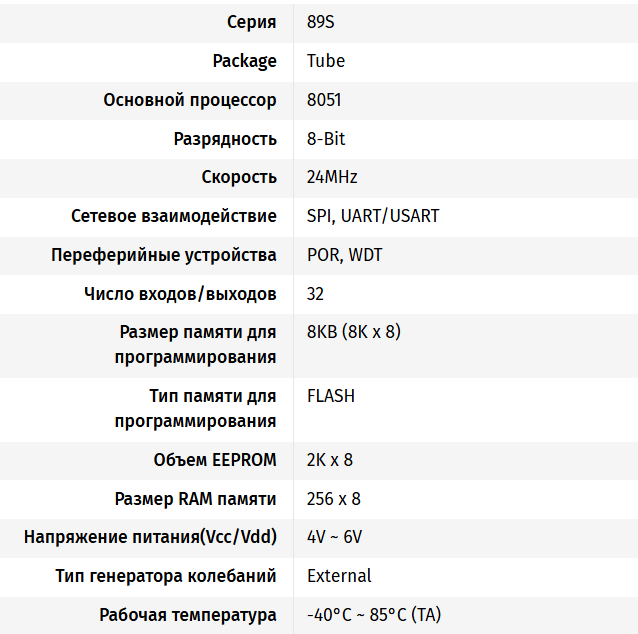The image size is (638, 634).
Task: Select the "8051" processor value
Action: [325, 100]
